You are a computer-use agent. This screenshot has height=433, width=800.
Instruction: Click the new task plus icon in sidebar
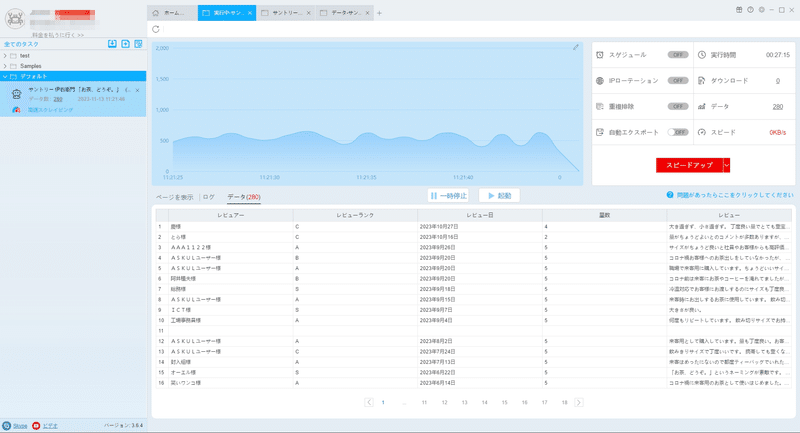pos(126,44)
